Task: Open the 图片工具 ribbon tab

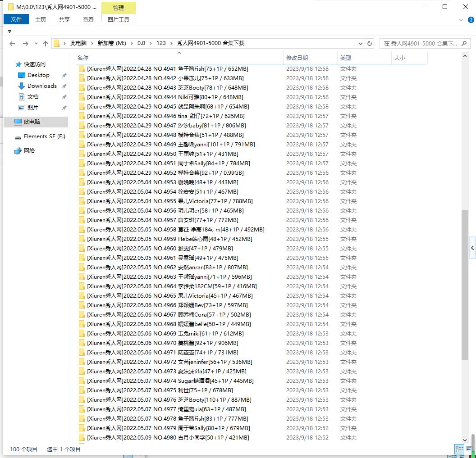Action: 119,19
